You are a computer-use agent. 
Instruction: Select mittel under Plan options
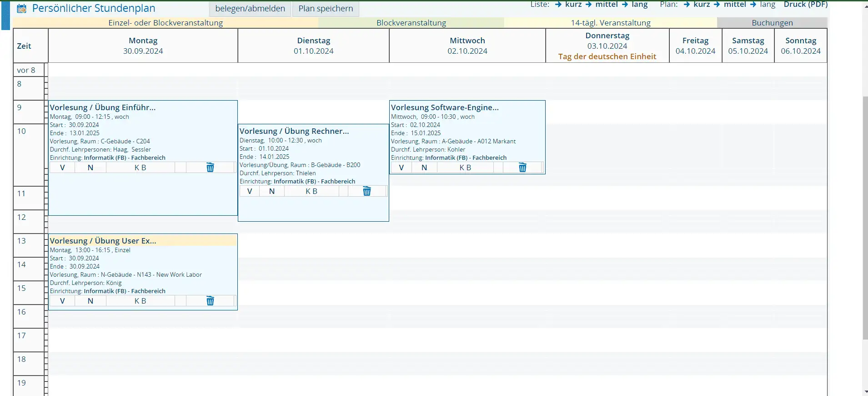click(734, 5)
